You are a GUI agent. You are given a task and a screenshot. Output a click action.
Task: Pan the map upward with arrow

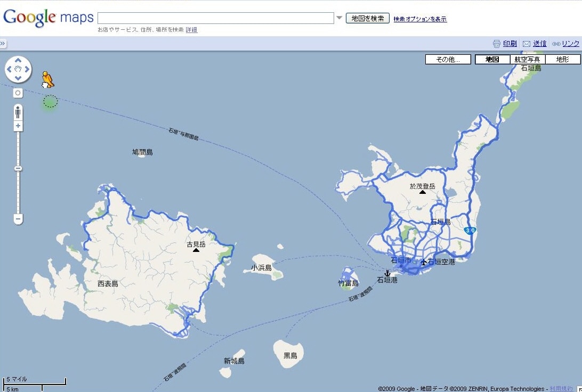click(x=18, y=61)
